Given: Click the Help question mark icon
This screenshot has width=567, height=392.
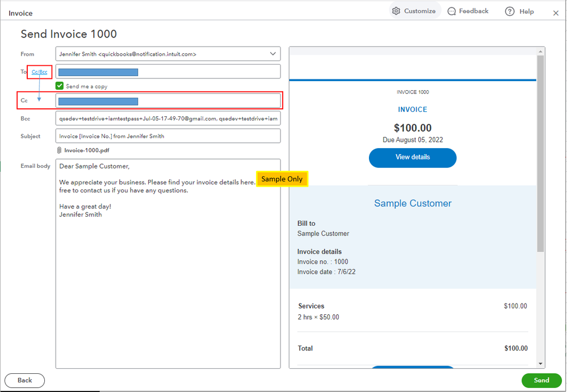Looking at the screenshot, I should tap(510, 11).
